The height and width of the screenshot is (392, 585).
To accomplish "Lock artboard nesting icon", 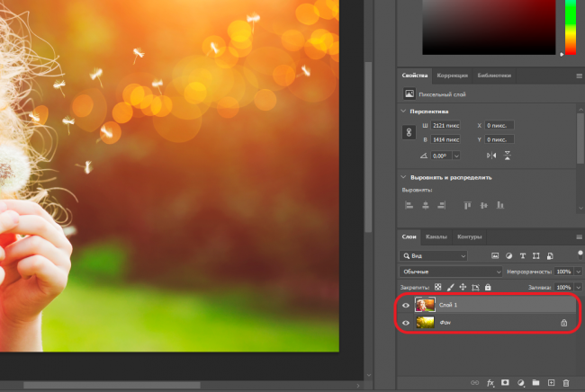I will click(x=475, y=287).
